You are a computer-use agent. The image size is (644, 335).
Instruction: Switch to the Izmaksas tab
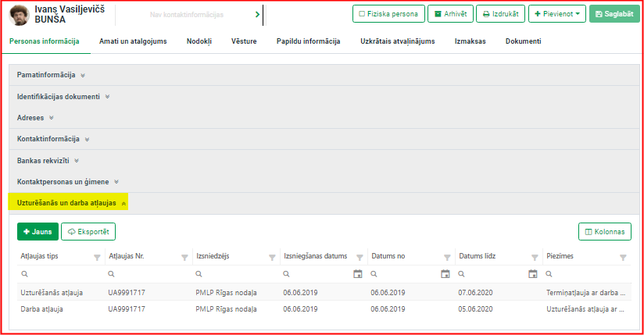470,41
